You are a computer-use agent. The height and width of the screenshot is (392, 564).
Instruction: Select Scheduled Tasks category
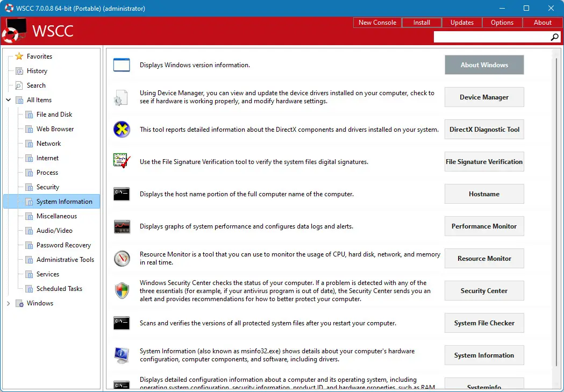click(x=59, y=289)
